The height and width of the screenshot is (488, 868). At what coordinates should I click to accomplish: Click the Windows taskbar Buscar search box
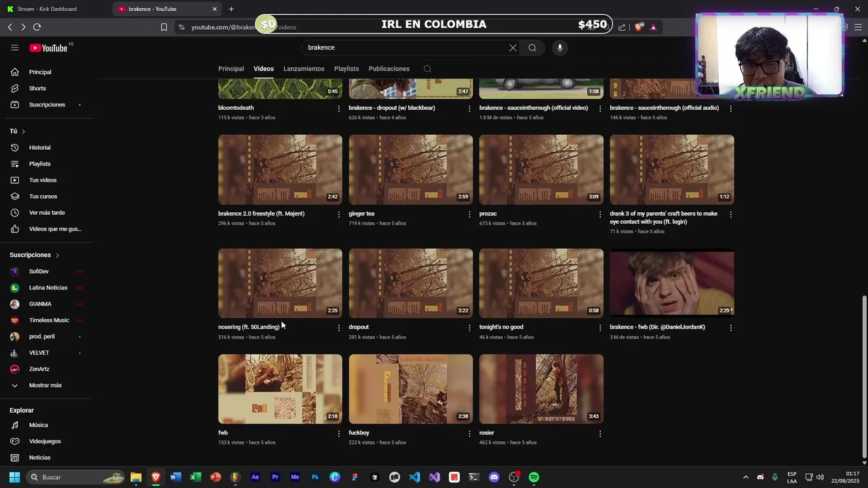(x=76, y=477)
